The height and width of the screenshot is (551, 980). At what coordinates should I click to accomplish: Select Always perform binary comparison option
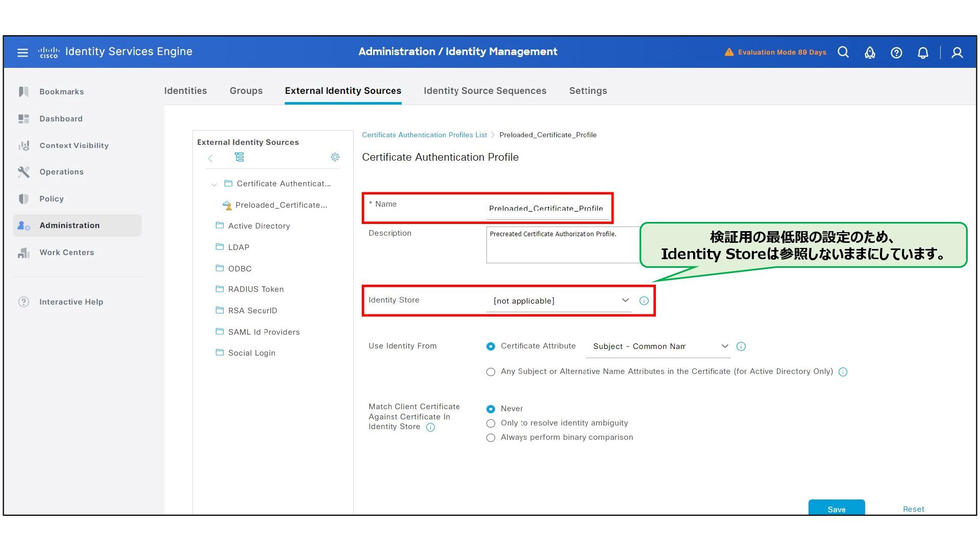pos(491,438)
